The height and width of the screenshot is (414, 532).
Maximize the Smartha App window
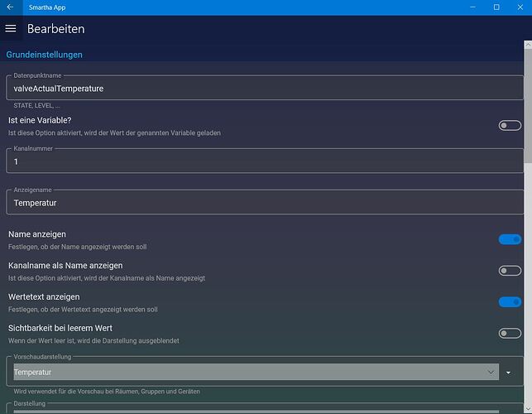pyautogui.click(x=496, y=7)
